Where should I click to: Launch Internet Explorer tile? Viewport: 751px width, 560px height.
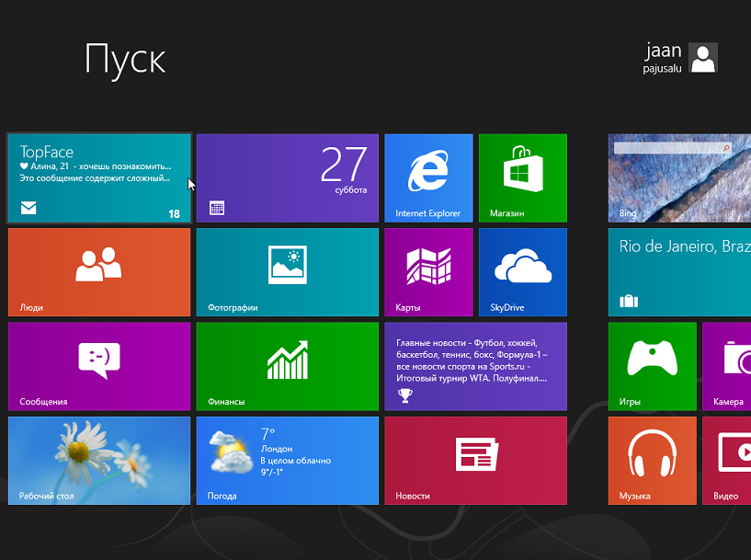[x=428, y=177]
